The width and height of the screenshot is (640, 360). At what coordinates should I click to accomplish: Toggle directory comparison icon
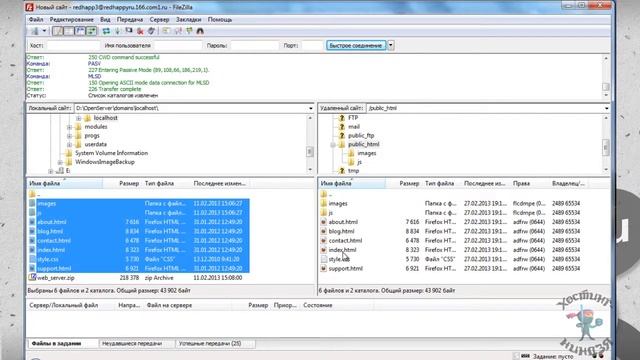click(x=178, y=31)
